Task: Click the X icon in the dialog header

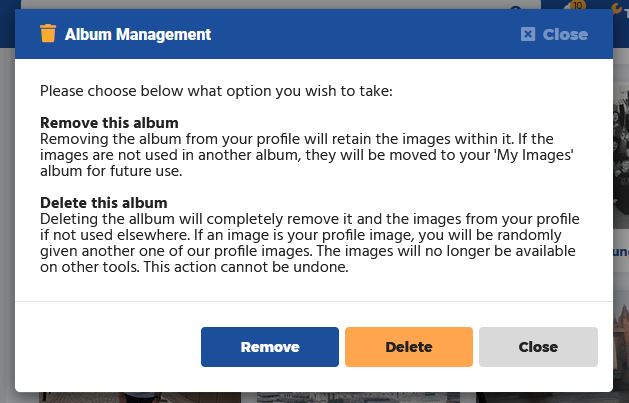Action: [x=528, y=34]
